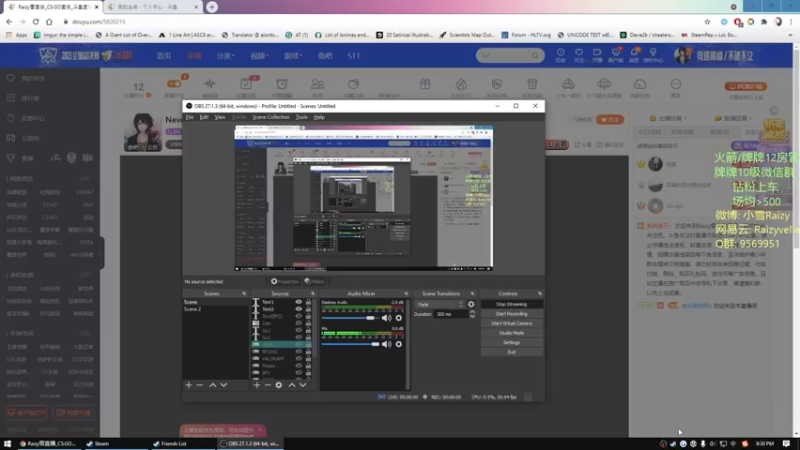Toggle visibility of Phasm source
The image size is (800, 450).
coord(298,366)
